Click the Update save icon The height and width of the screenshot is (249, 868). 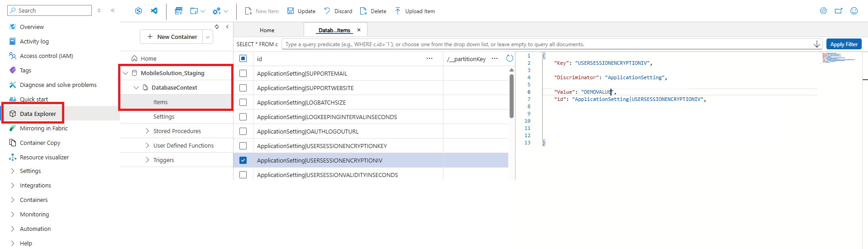pos(291,11)
